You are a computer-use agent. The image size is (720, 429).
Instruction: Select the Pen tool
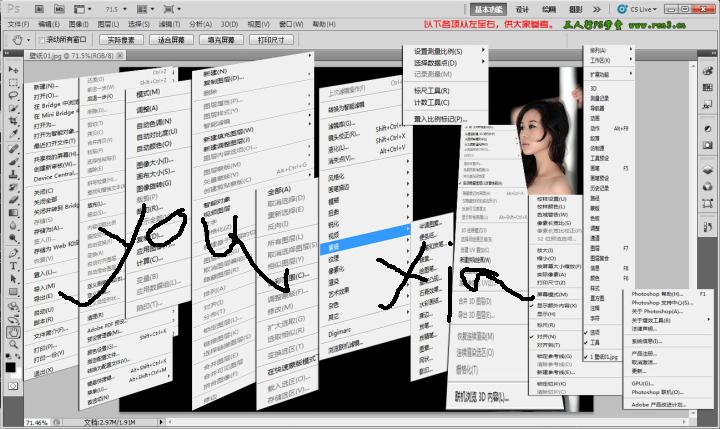(13, 253)
